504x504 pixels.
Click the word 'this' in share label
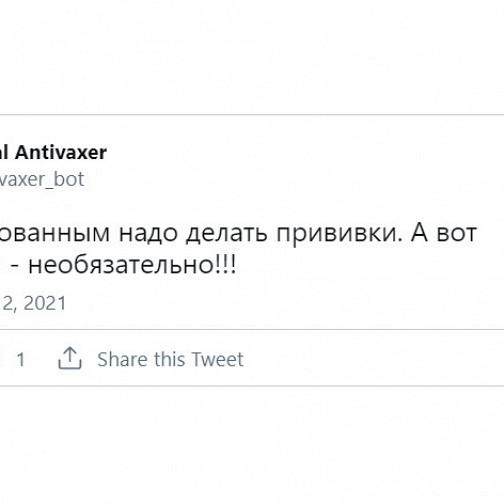coord(169,359)
